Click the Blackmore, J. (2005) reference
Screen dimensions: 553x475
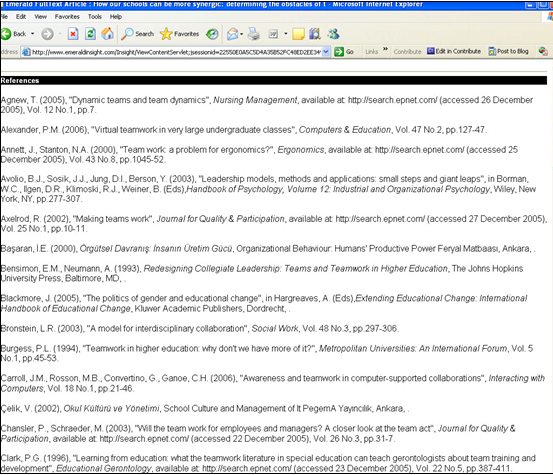click(264, 303)
